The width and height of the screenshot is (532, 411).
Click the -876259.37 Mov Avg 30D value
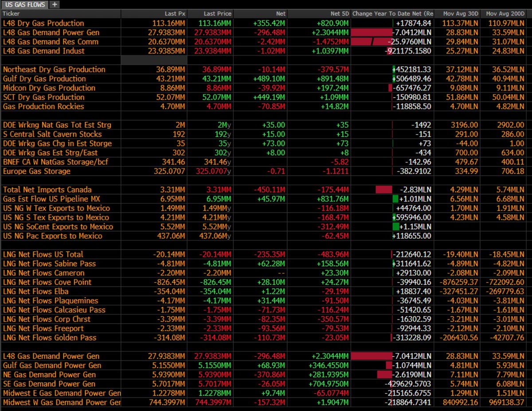pos(459,282)
